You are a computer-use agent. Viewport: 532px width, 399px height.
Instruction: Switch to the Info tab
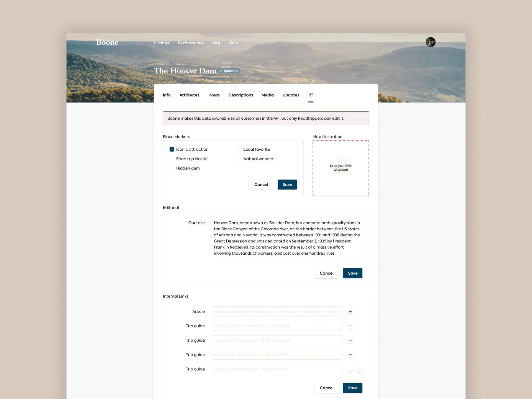[167, 95]
